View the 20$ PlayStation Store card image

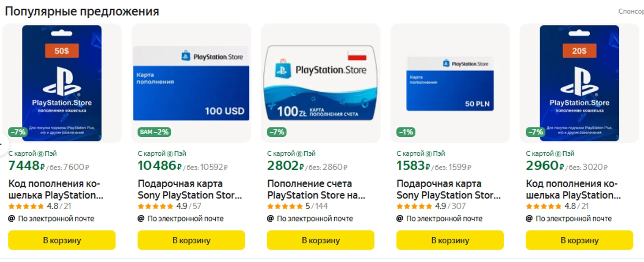579,83
